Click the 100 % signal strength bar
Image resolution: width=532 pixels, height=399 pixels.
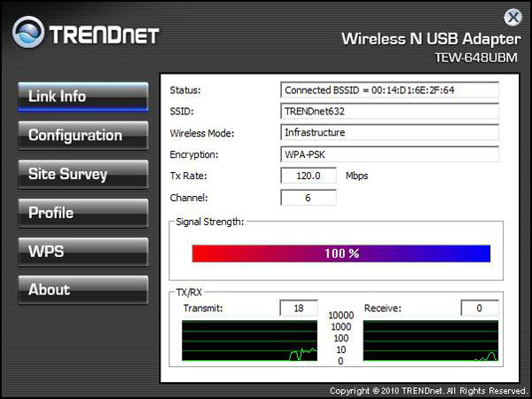click(x=341, y=254)
